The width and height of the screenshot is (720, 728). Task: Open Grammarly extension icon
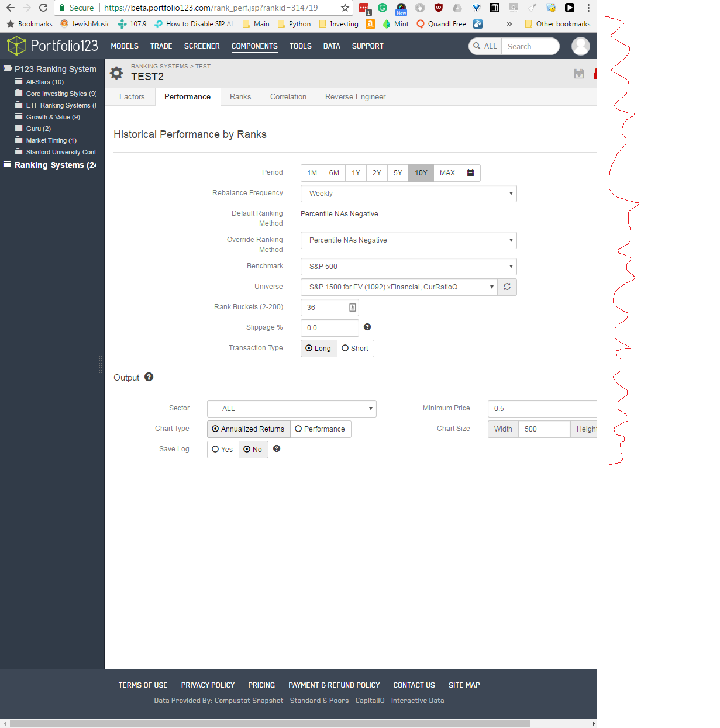[x=383, y=8]
